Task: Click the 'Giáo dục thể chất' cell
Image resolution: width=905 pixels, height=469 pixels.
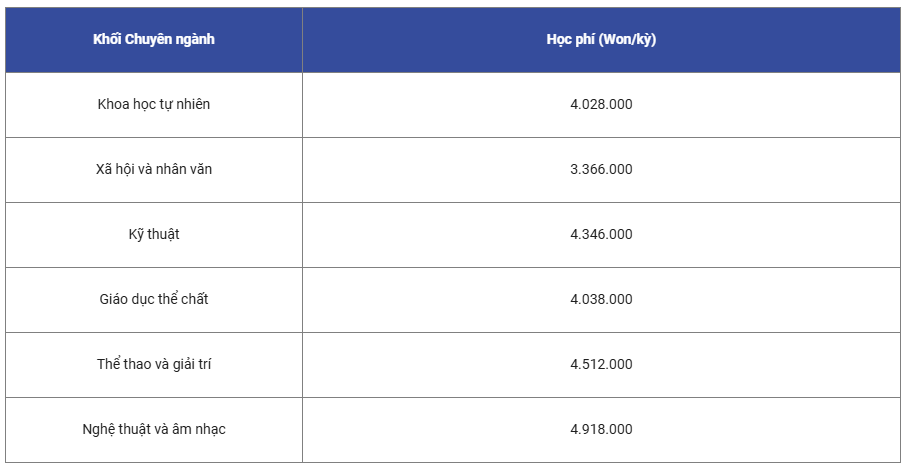Action: coord(154,299)
